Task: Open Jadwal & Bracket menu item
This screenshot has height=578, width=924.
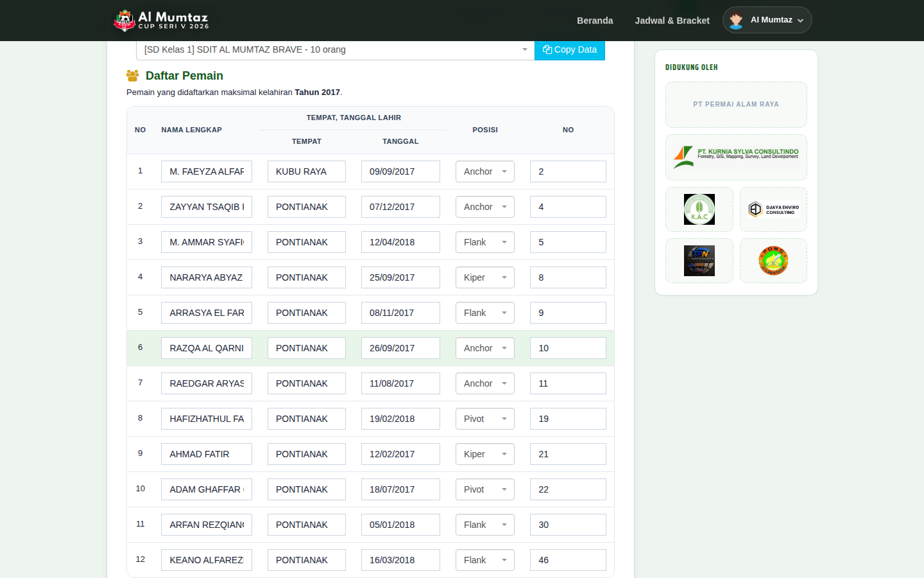Action: pyautogui.click(x=672, y=21)
